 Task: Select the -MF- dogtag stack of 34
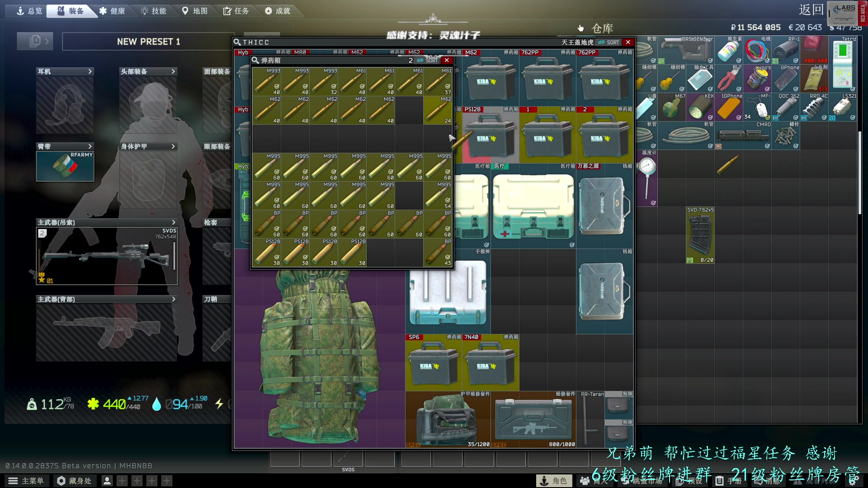pos(757,107)
